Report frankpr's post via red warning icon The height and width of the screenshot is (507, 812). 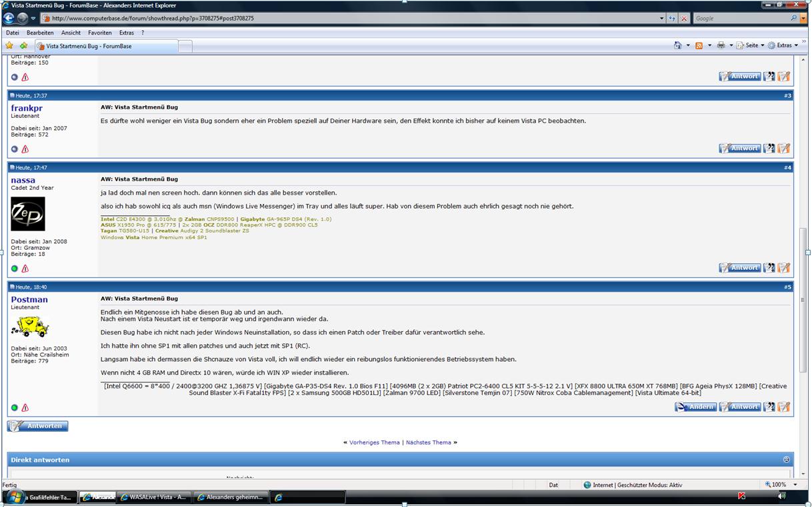[25, 149]
